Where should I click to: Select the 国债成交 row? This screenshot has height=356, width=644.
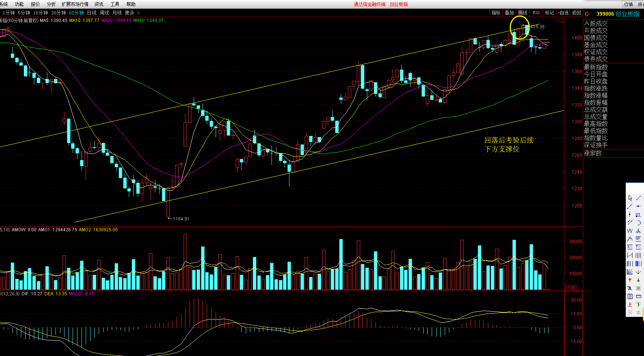pos(596,38)
